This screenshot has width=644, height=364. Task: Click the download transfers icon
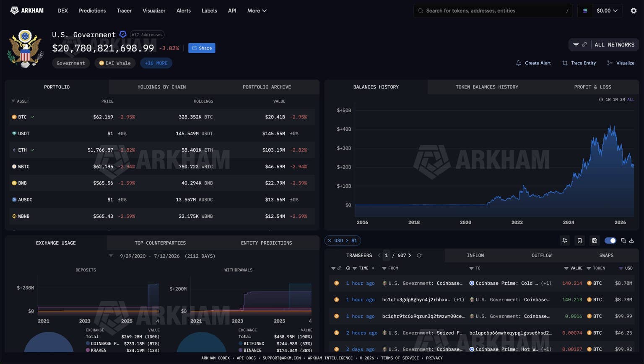click(x=631, y=240)
